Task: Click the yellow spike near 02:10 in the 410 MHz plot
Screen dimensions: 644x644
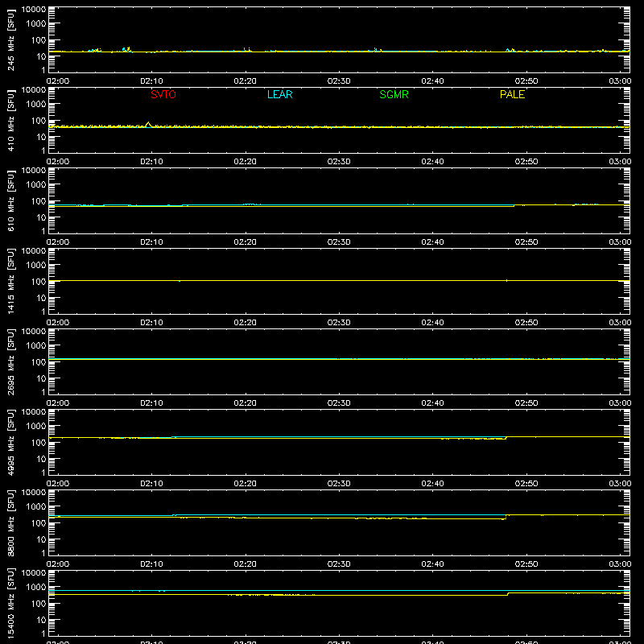Action: point(148,124)
